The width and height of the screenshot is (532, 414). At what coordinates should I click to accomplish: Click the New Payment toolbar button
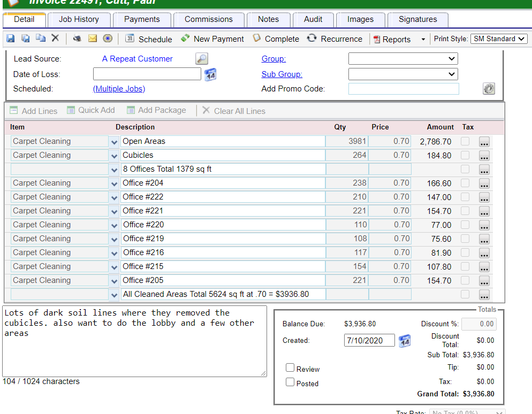(212, 39)
